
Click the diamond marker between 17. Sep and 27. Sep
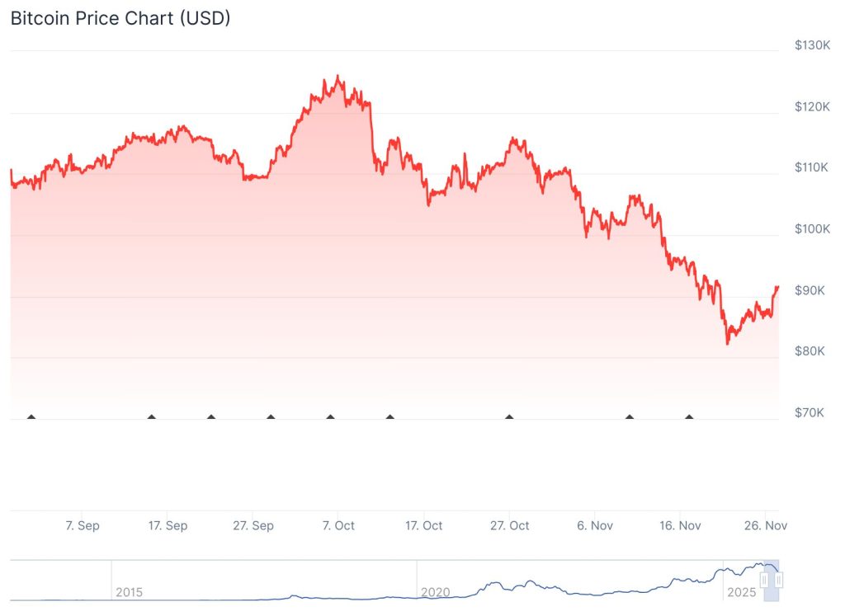click(x=211, y=417)
